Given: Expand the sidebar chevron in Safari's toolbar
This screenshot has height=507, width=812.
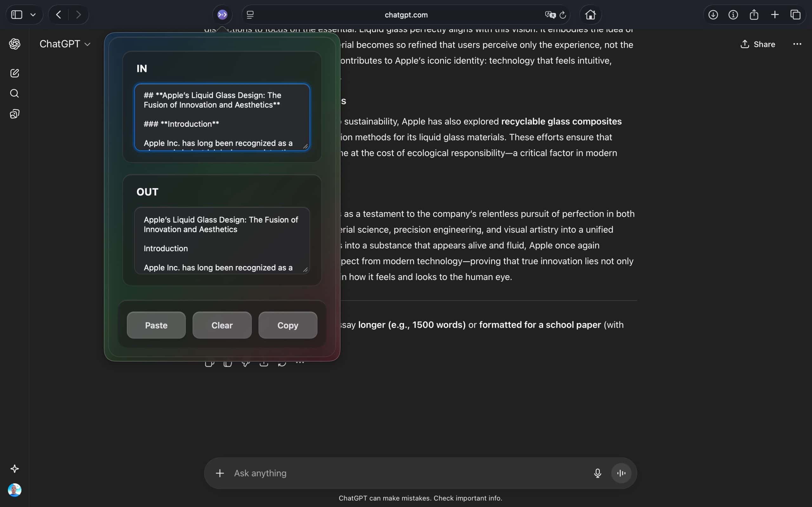Looking at the screenshot, I should click(x=33, y=15).
